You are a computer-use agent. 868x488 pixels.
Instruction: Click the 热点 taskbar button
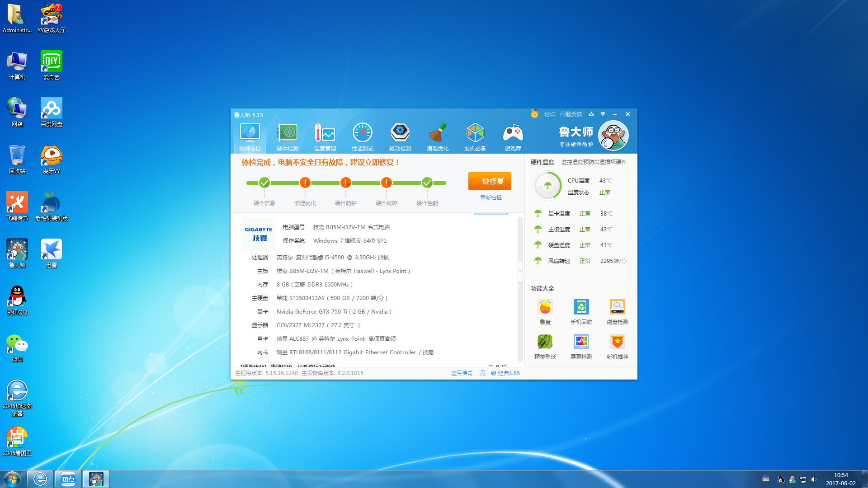[x=68, y=479]
